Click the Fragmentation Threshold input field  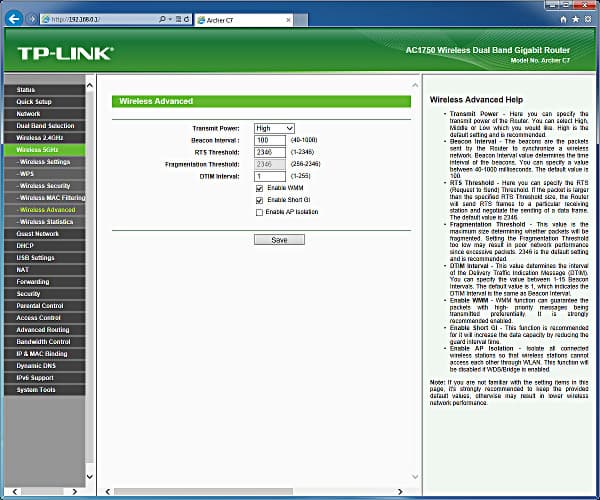(x=270, y=164)
